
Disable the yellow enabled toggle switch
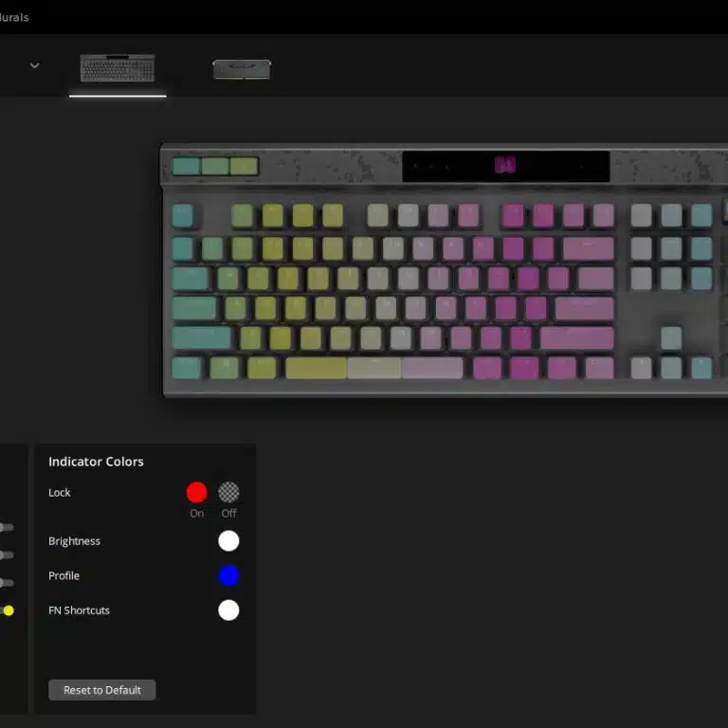pyautogui.click(x=7, y=610)
